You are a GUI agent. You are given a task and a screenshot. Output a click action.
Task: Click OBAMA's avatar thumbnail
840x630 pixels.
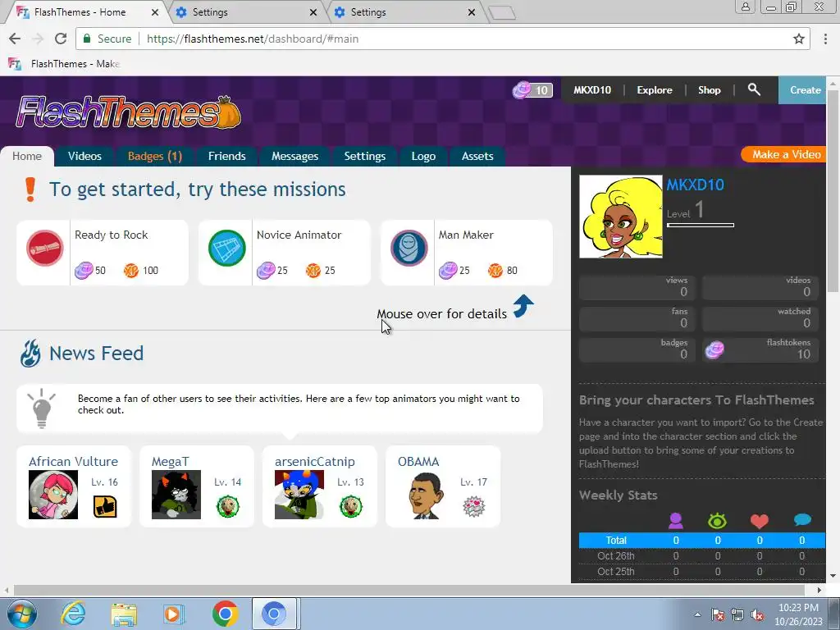pos(427,495)
